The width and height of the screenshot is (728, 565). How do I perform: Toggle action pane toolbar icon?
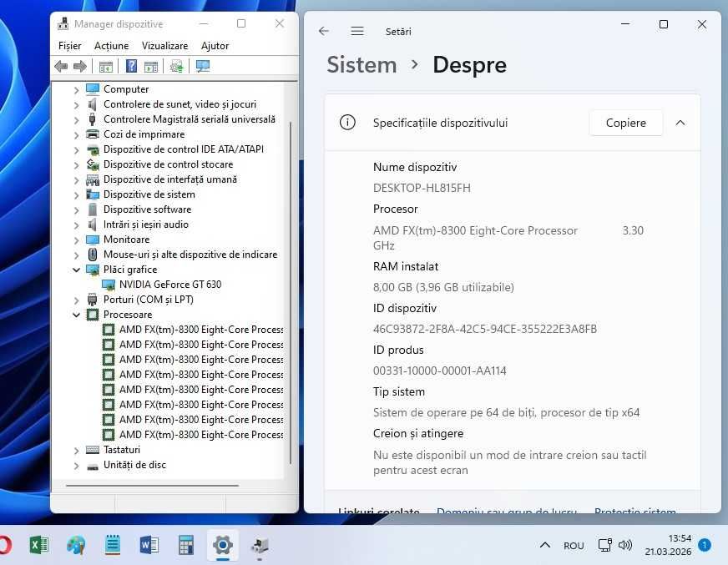pos(151,67)
